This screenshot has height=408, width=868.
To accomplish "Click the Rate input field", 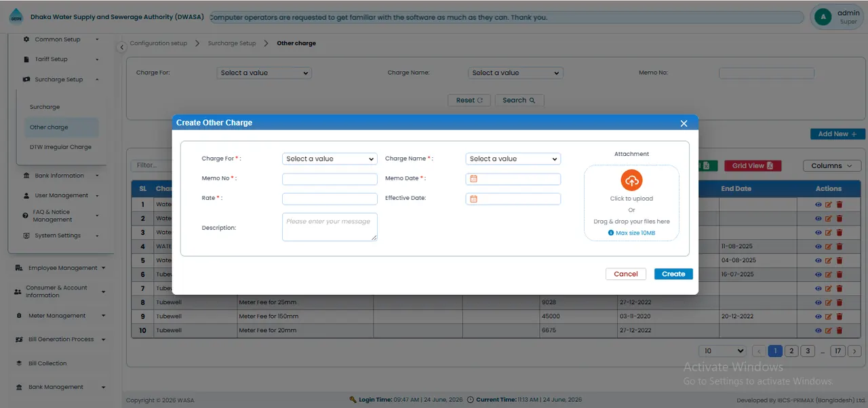I will click(x=330, y=199).
